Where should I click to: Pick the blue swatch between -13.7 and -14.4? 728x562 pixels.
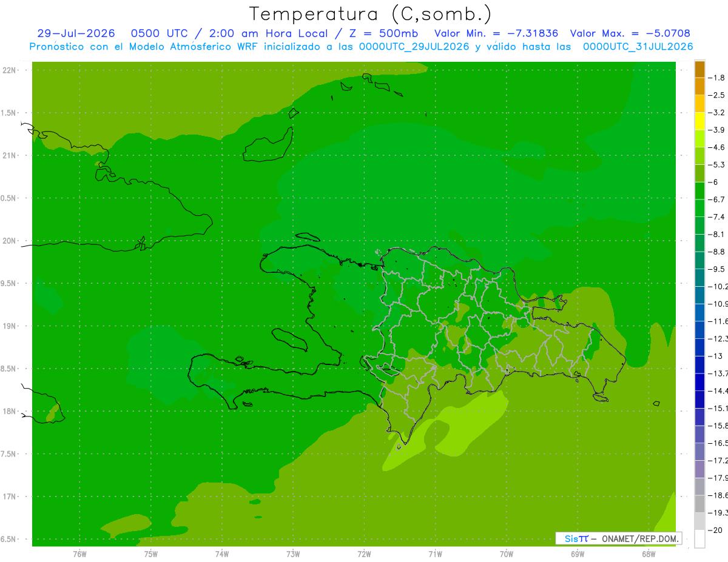pyautogui.click(x=699, y=382)
